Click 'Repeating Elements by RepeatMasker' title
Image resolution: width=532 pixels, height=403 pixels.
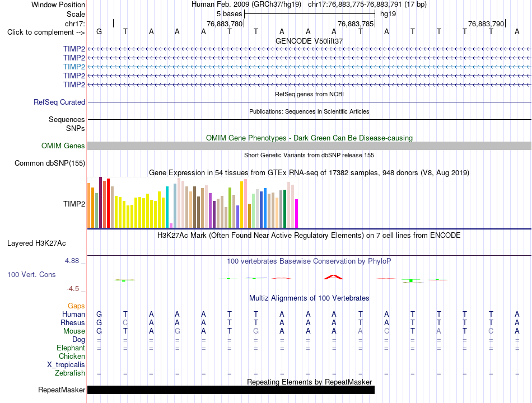309,382
